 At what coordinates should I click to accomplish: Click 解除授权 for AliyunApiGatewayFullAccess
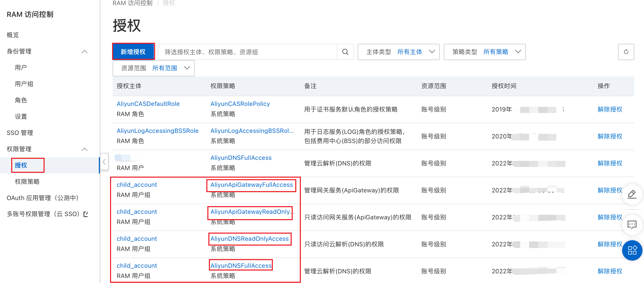[x=610, y=190]
